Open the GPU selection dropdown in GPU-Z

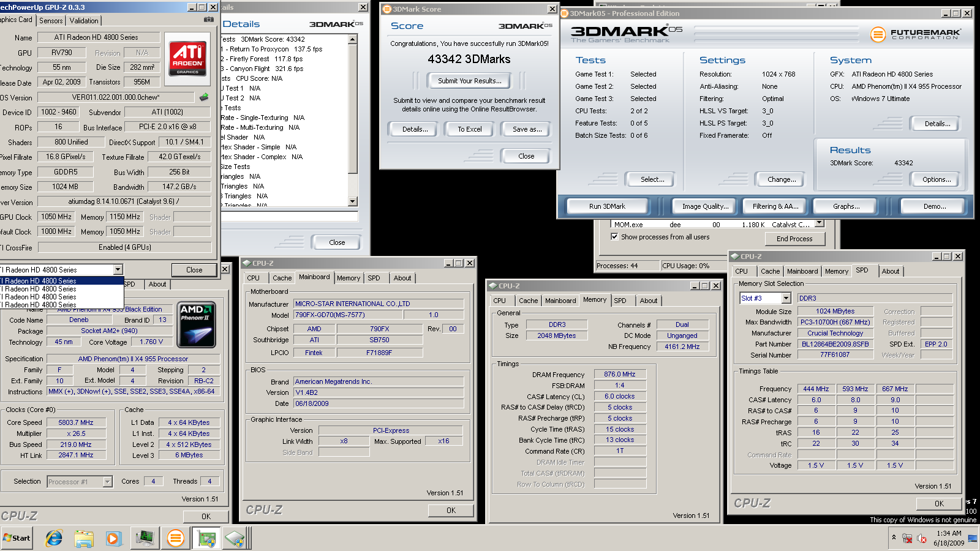click(118, 270)
